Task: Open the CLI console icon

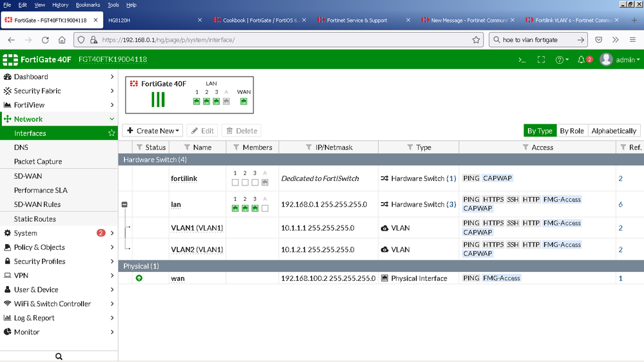Action: coord(522,60)
